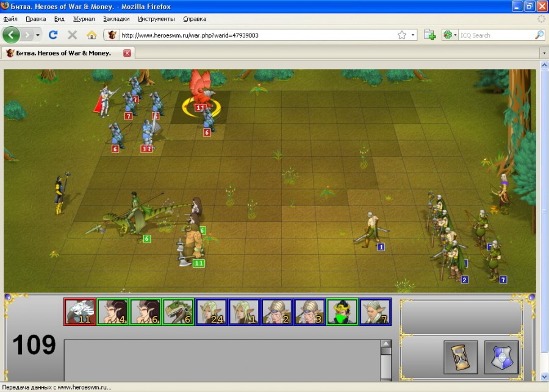Click the druid unit with stack 2
This screenshot has height=392, width=549.
[x=454, y=261]
